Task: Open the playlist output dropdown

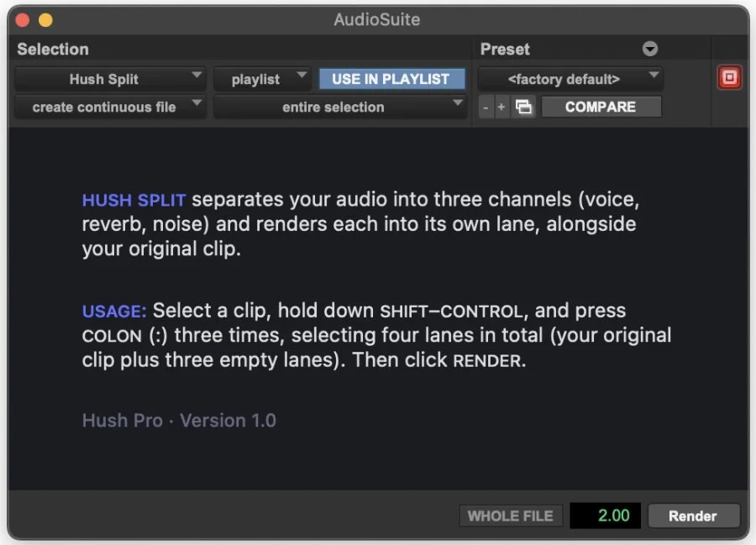Action: (261, 78)
